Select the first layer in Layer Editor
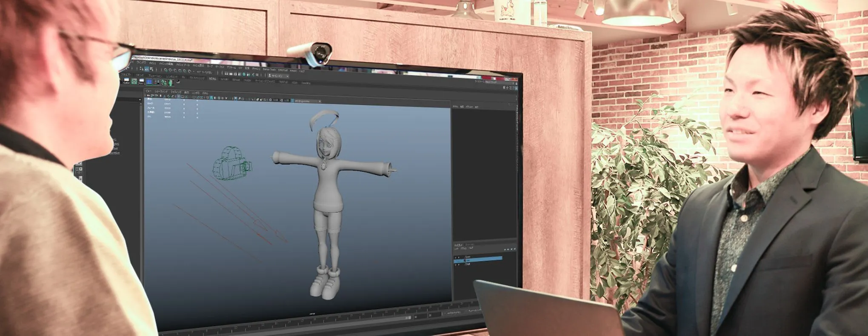The height and width of the screenshot is (336, 868). coord(468,257)
